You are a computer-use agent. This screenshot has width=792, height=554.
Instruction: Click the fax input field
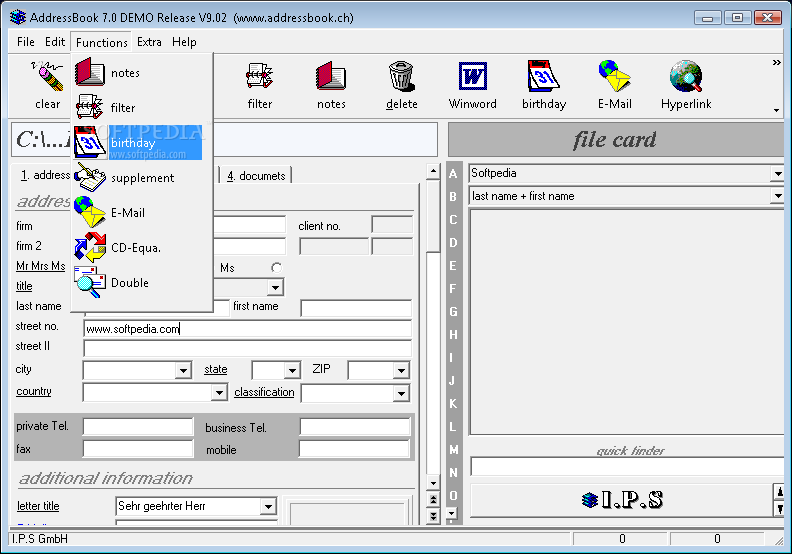click(x=138, y=449)
